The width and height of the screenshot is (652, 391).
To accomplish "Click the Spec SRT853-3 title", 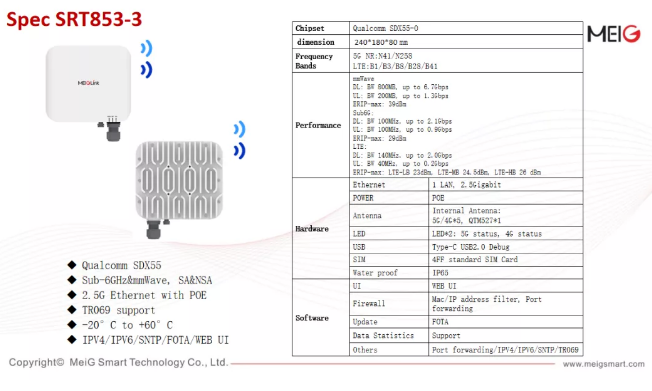I will [74, 19].
